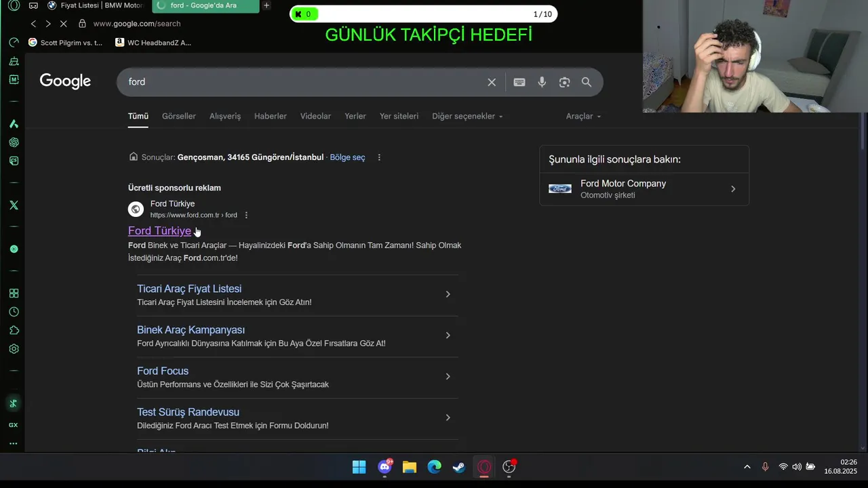Image resolution: width=868 pixels, height=488 pixels.
Task: Open Discord from the taskbar
Action: coord(384,467)
